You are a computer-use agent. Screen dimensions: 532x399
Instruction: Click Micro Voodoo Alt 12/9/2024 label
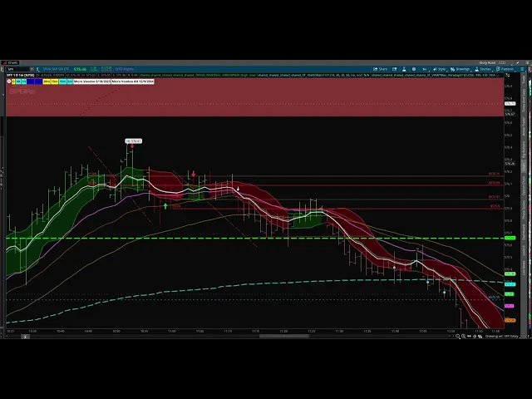(x=133, y=81)
